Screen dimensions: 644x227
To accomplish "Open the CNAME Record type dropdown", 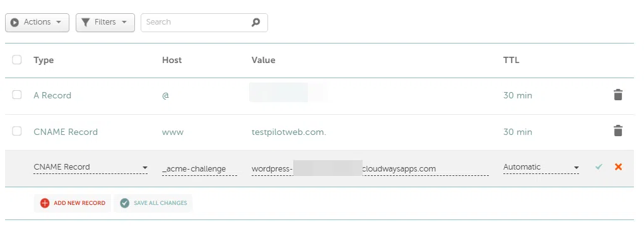I will tap(91, 168).
